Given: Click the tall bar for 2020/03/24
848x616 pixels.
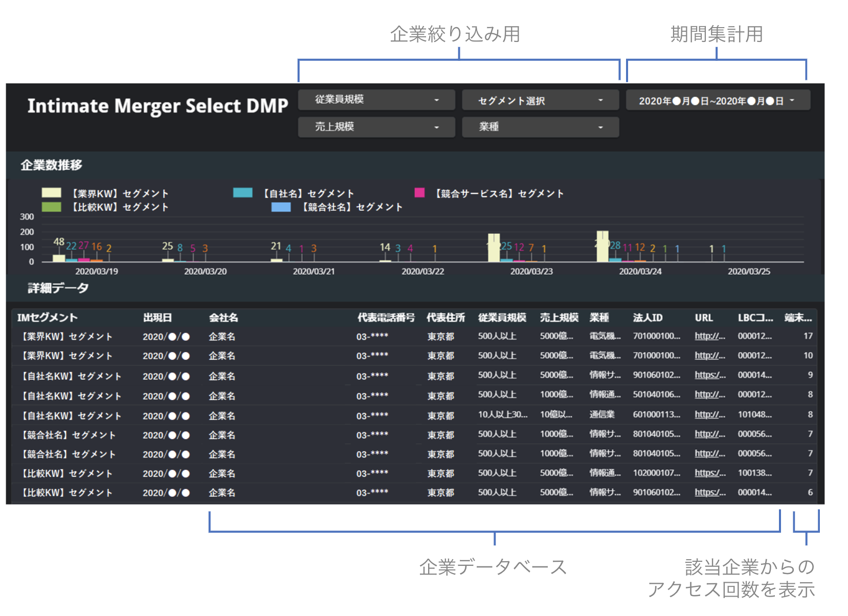Looking at the screenshot, I should click(602, 247).
